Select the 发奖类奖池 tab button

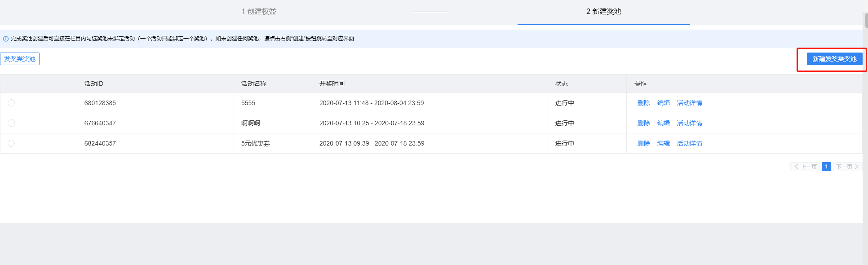[20, 59]
